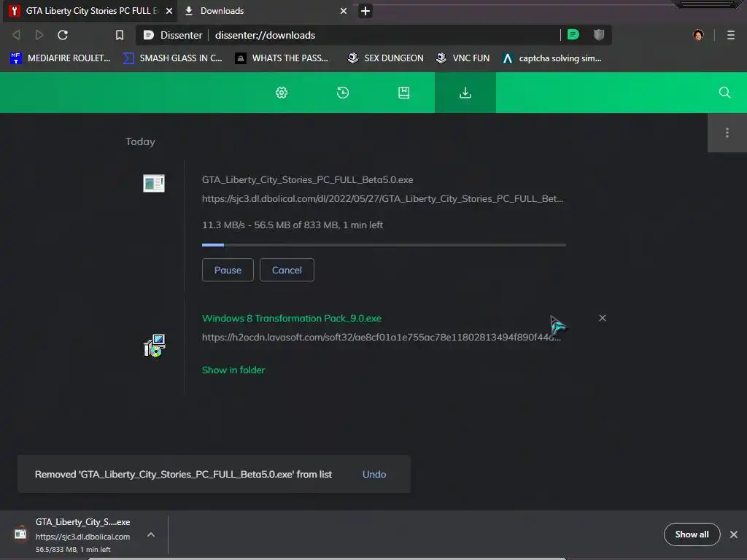Pause the GTA download

(228, 270)
